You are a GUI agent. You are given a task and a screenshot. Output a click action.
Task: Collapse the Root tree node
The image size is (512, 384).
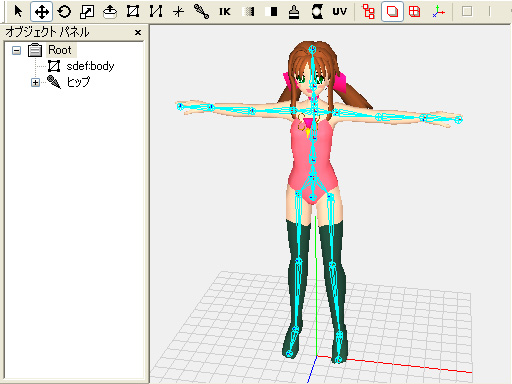pos(16,50)
